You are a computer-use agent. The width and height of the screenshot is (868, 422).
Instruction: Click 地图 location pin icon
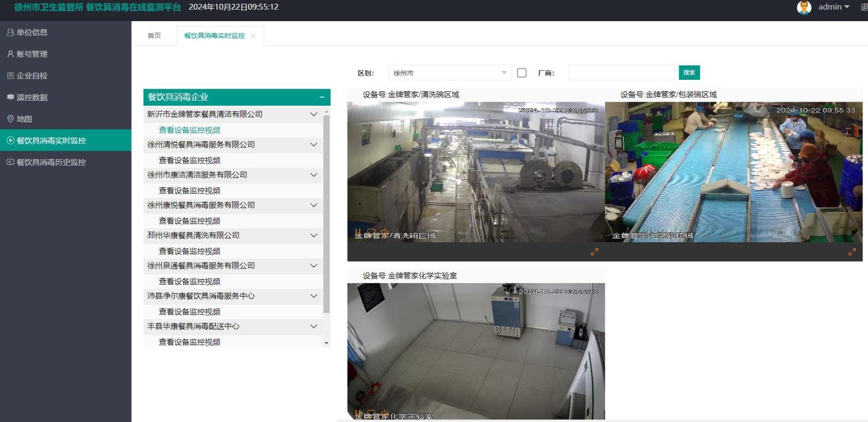pos(10,119)
